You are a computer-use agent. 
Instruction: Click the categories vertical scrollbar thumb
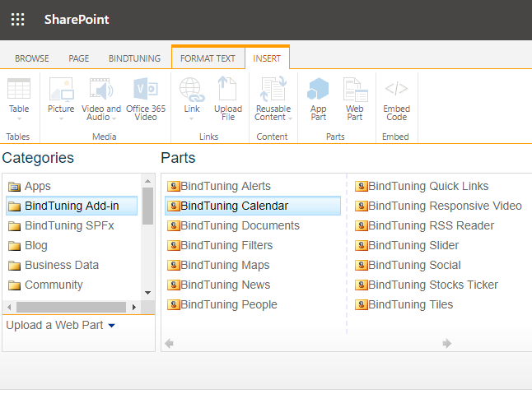click(x=147, y=206)
